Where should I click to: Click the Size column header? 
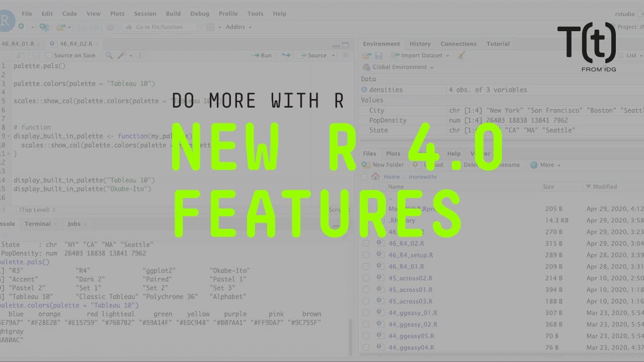tap(548, 187)
